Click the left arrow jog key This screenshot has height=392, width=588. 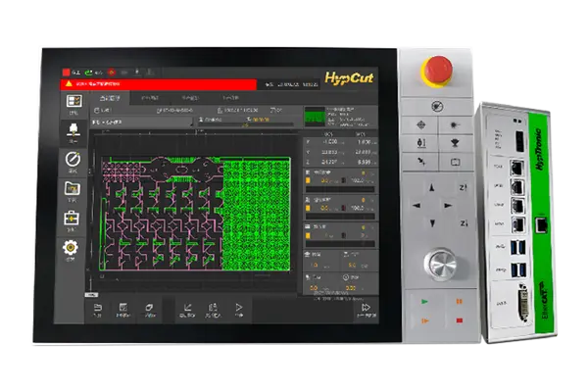pos(416,206)
